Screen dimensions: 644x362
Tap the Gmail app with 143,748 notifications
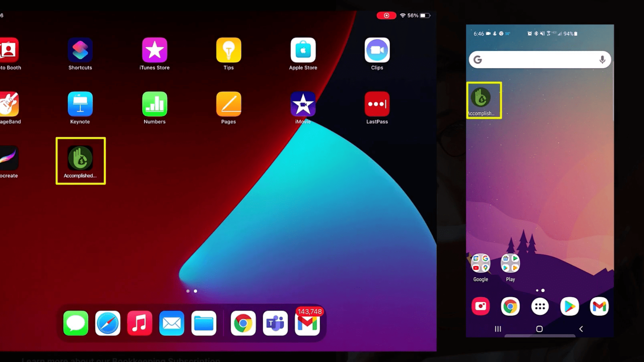point(308,323)
